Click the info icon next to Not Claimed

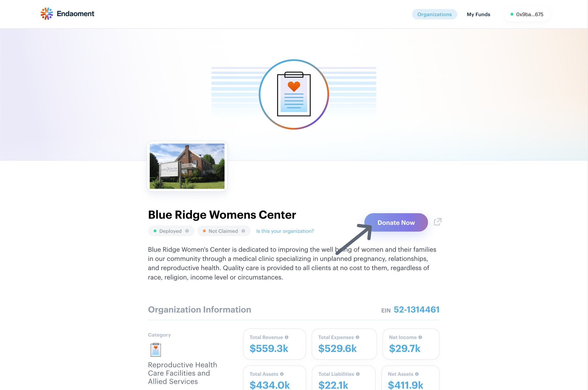tap(243, 231)
